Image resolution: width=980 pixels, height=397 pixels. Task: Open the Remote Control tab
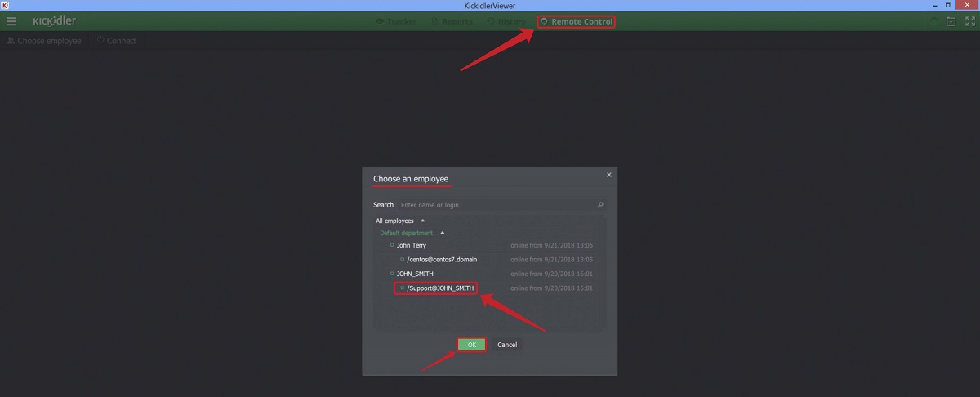coord(576,21)
